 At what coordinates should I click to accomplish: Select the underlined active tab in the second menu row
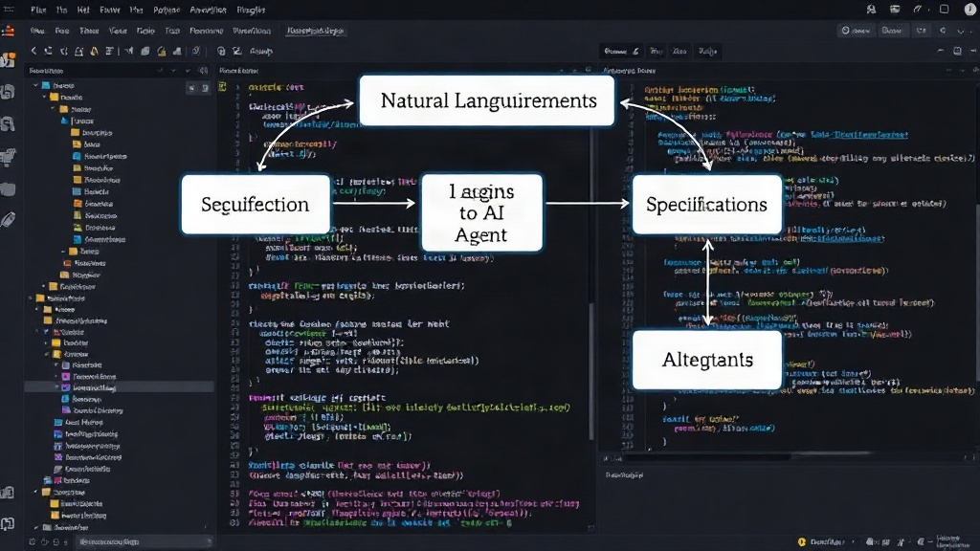click(x=315, y=31)
